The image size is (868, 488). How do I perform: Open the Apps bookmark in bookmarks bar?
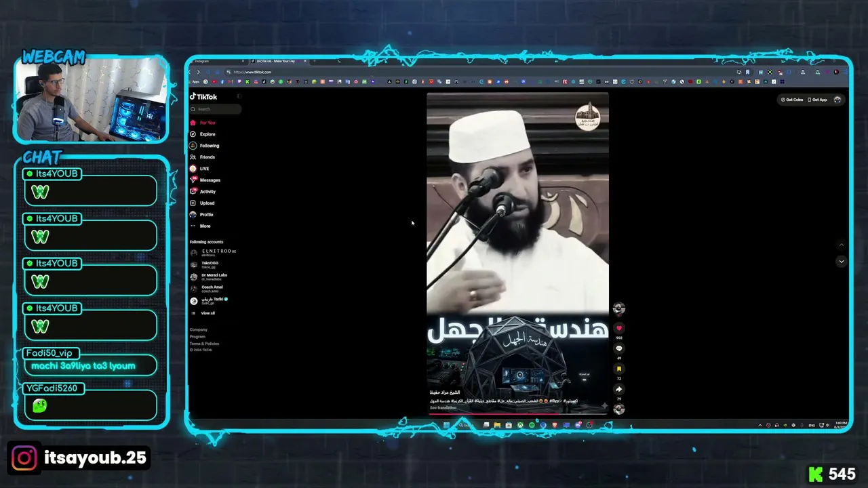coord(195,82)
